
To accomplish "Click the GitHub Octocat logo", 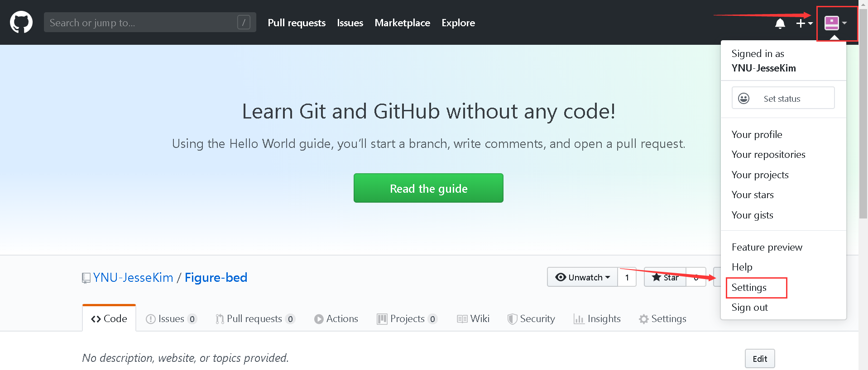I will 21,22.
